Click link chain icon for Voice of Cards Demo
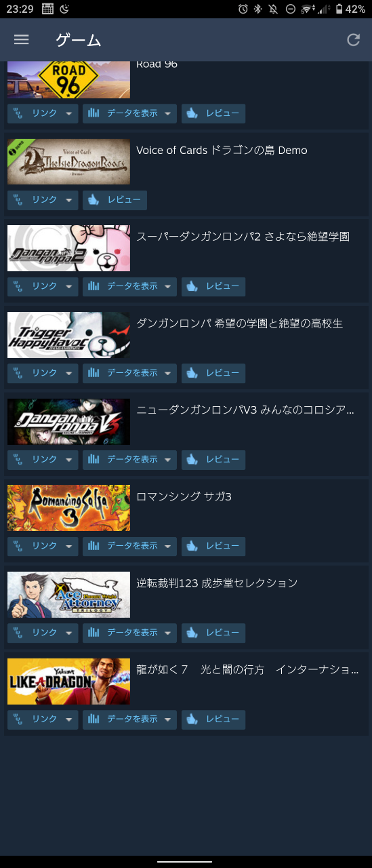The image size is (372, 868). coord(18,200)
